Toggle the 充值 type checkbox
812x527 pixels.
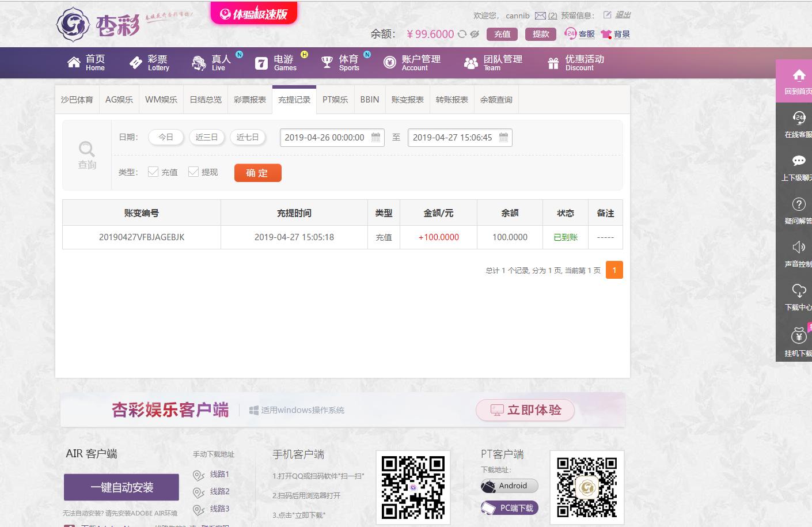[x=153, y=172]
